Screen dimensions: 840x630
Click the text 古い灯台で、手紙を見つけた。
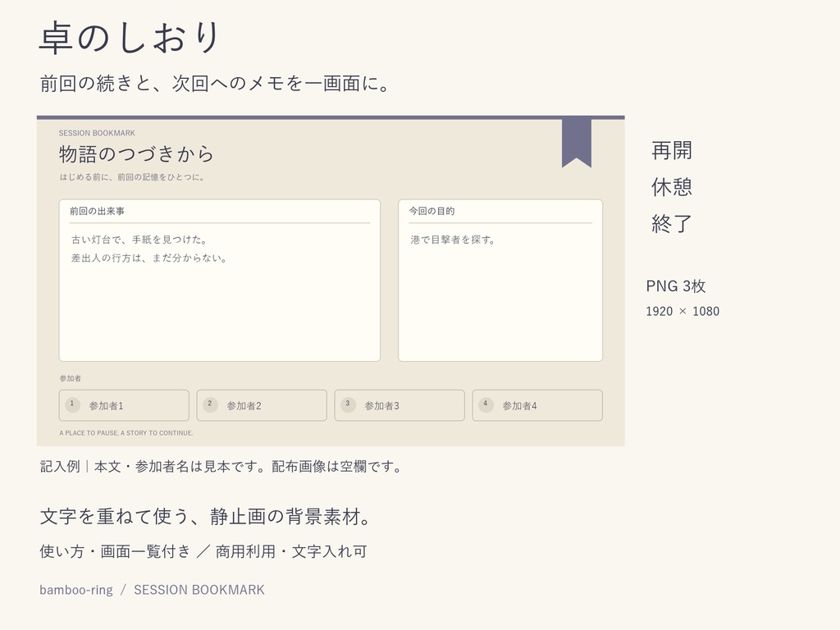[x=139, y=240]
